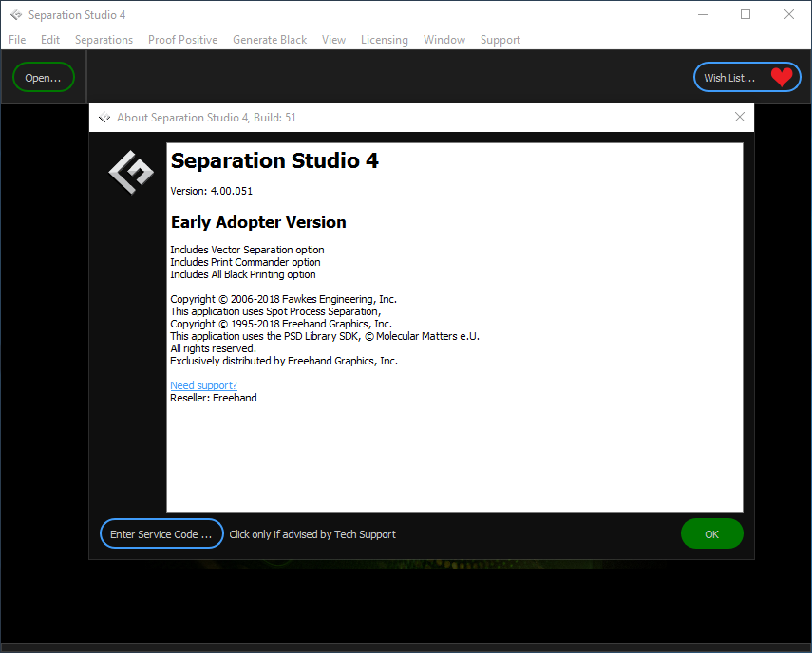The width and height of the screenshot is (812, 653).
Task: Open the Licensing menu
Action: click(x=385, y=40)
